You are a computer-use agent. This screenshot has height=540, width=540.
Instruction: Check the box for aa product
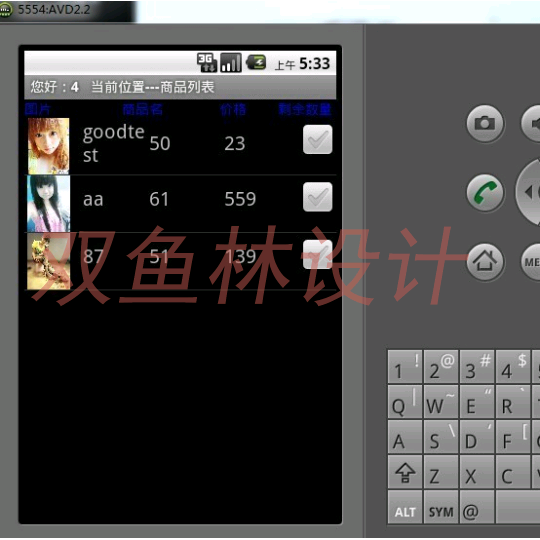point(318,197)
